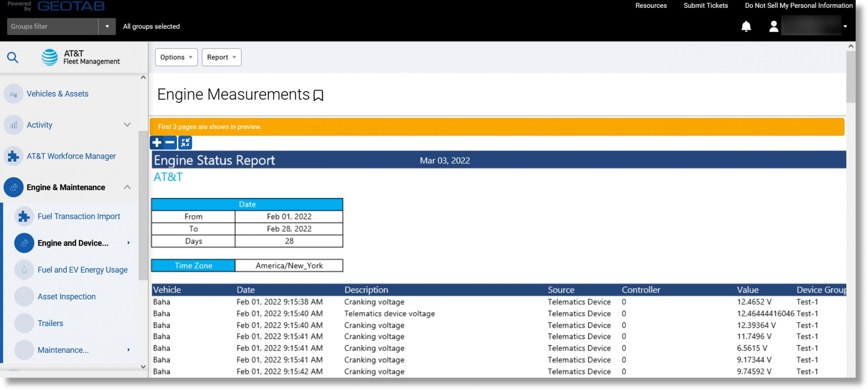Click the main page scrollbar thumb
The image size is (868, 390).
coord(851,77)
